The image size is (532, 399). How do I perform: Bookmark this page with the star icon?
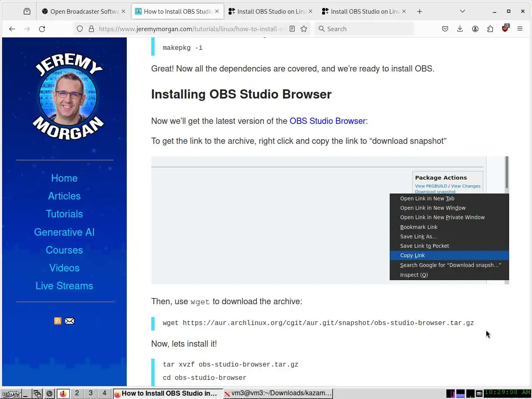[304, 29]
